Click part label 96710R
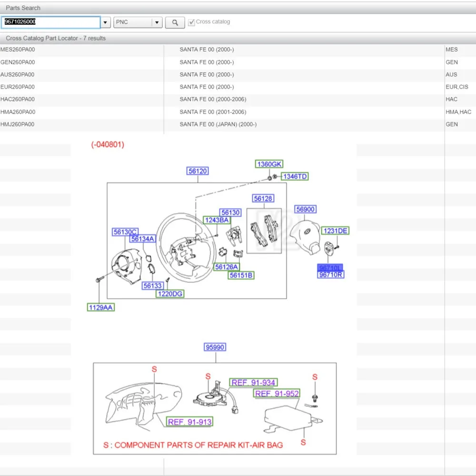476x476 pixels. coord(331,275)
